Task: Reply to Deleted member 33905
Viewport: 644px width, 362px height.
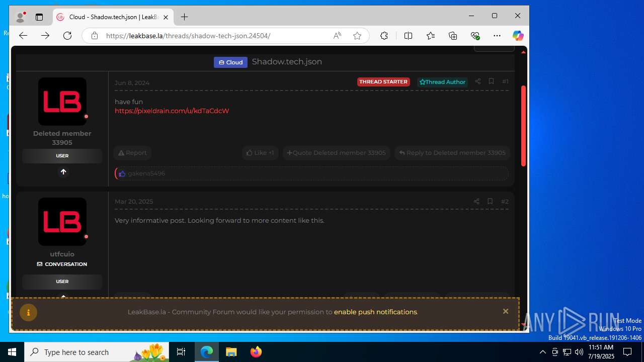Action: coord(452,153)
